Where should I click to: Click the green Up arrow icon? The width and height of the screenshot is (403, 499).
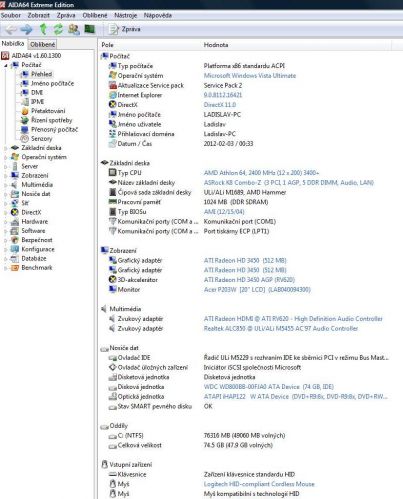43,29
